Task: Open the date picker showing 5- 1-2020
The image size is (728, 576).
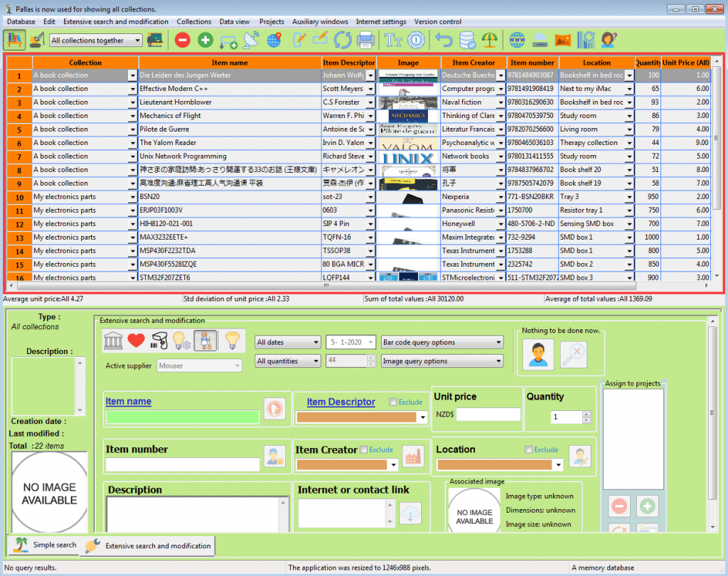Action: 350,342
